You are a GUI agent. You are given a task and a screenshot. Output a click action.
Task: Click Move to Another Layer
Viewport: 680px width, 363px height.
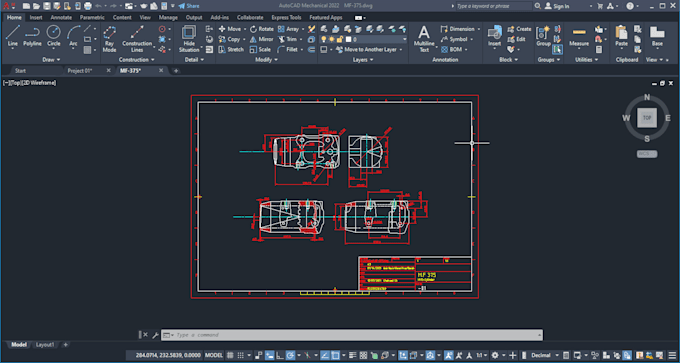point(366,49)
